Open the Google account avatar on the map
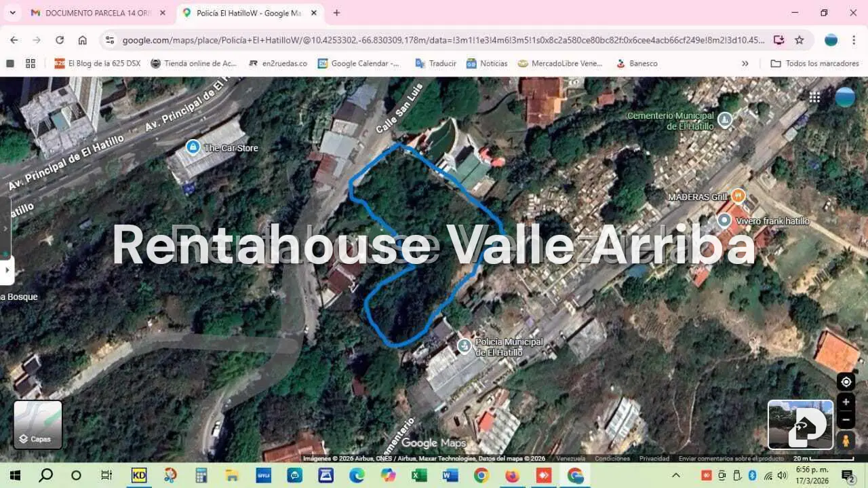Screen dimensions: 868x488 845,97
